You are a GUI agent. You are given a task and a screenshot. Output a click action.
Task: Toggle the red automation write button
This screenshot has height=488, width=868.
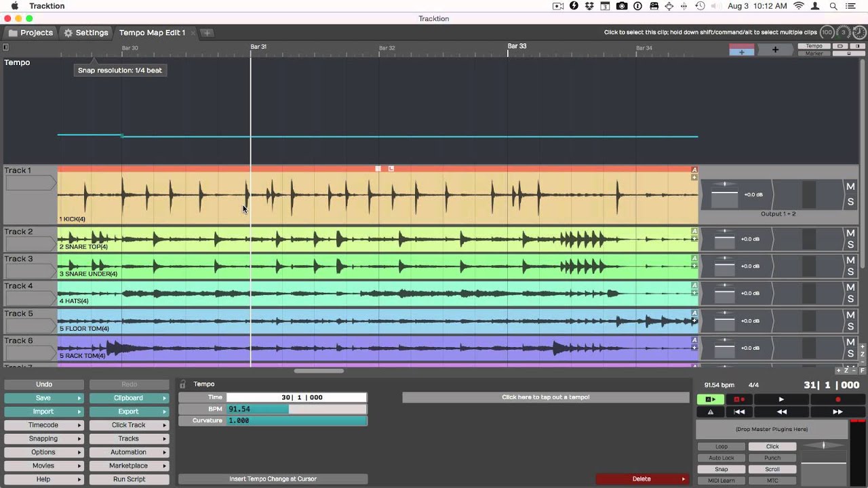tap(739, 400)
